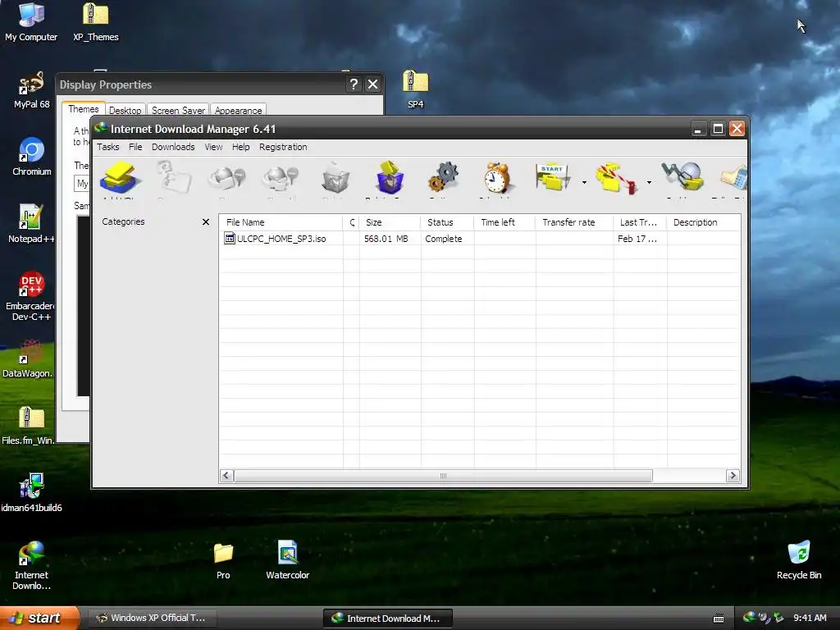This screenshot has width=840, height=630.
Task: Open the Registration menu
Action: 283,147
